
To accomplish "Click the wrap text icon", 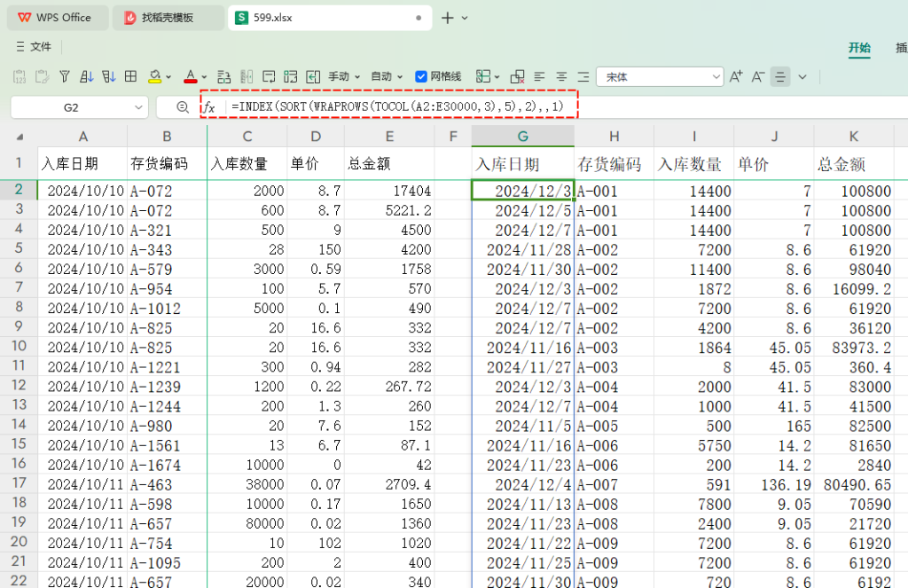I will (x=269, y=76).
